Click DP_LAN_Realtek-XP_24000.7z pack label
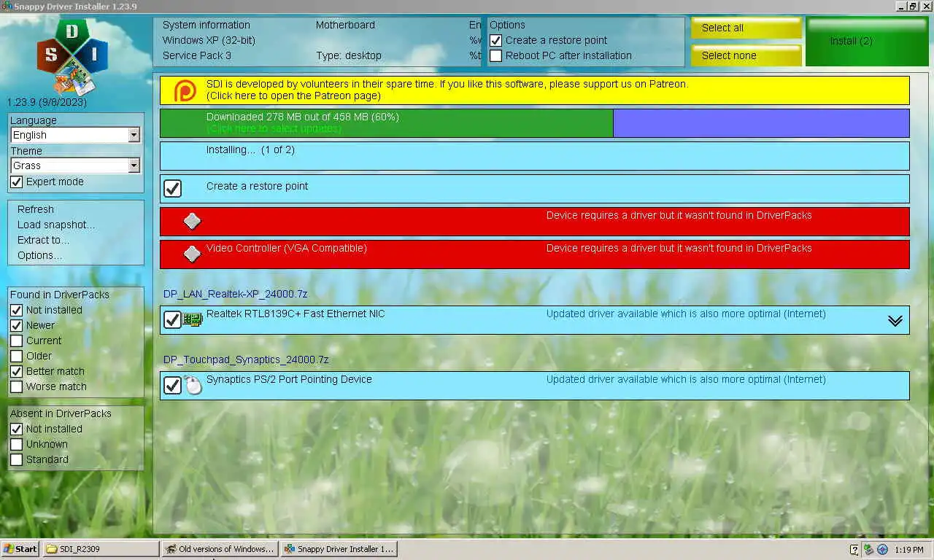Image resolution: width=934 pixels, height=560 pixels. pos(236,294)
